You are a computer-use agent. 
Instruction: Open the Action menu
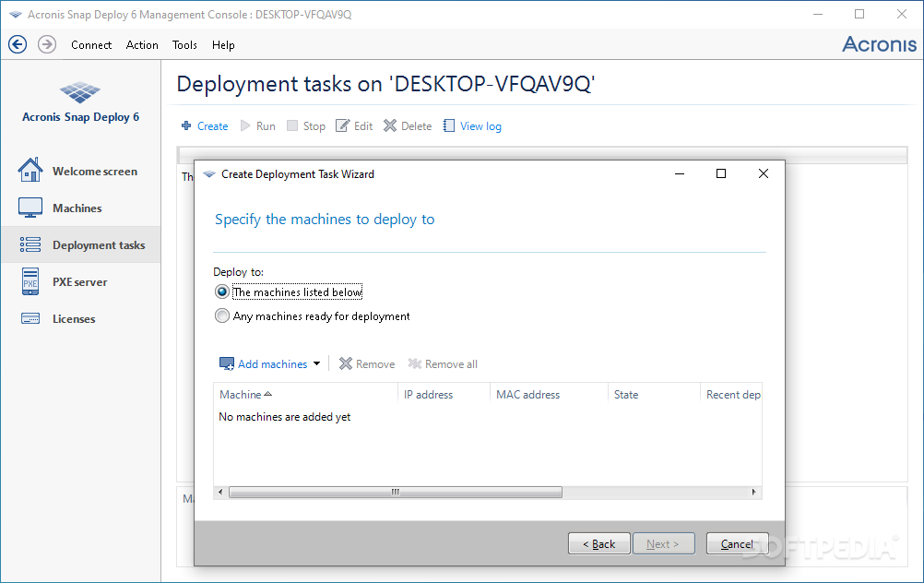pyautogui.click(x=142, y=45)
